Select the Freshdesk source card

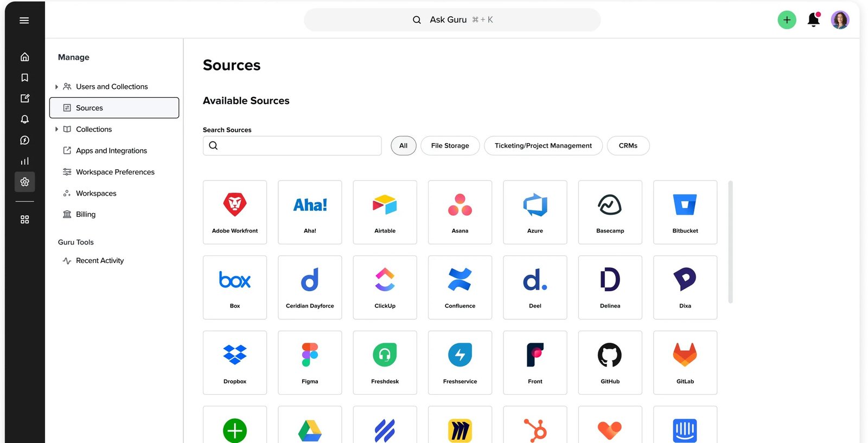tap(385, 363)
